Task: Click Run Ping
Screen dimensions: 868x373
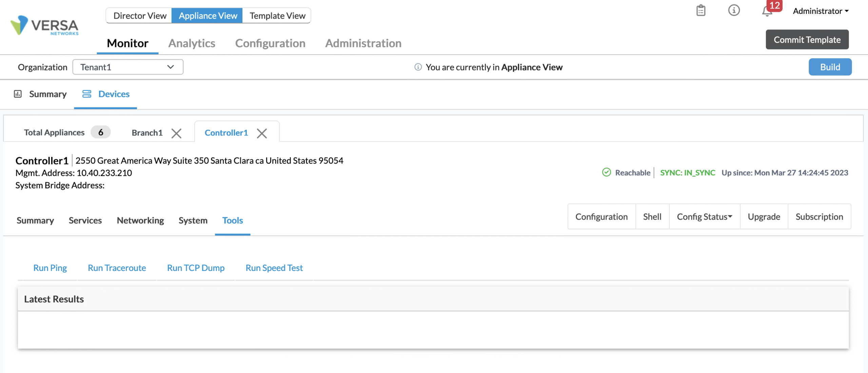Action: [x=50, y=268]
